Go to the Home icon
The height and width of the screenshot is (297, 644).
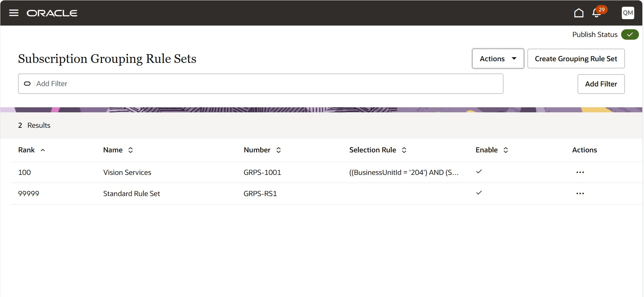coord(578,13)
